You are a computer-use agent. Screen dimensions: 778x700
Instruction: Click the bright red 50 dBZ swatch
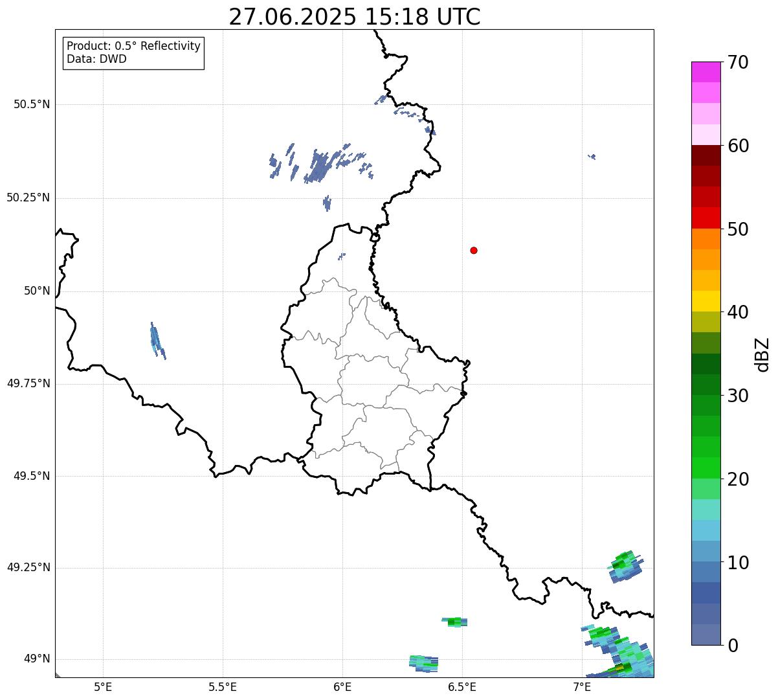(706, 218)
